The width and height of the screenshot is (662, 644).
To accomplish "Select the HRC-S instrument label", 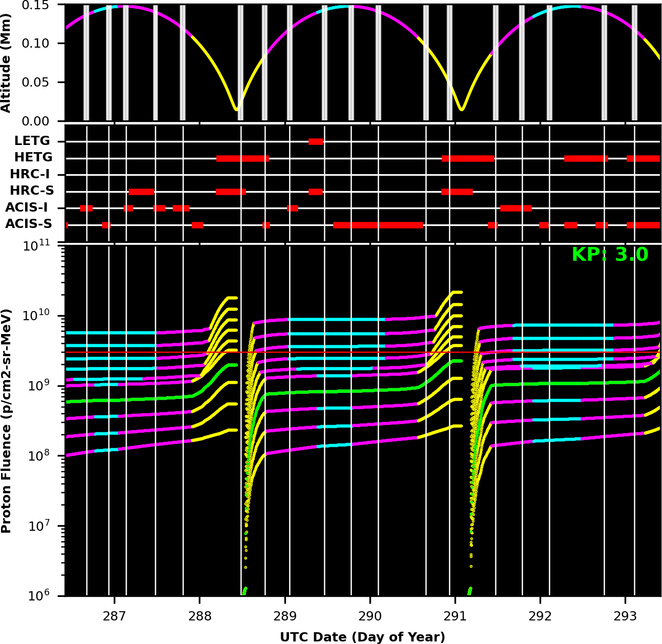I will (x=32, y=191).
